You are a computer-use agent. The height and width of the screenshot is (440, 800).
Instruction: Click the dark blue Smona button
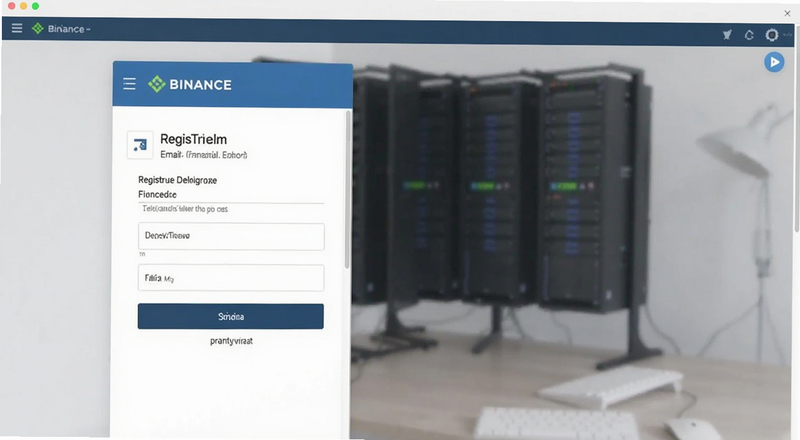[231, 316]
